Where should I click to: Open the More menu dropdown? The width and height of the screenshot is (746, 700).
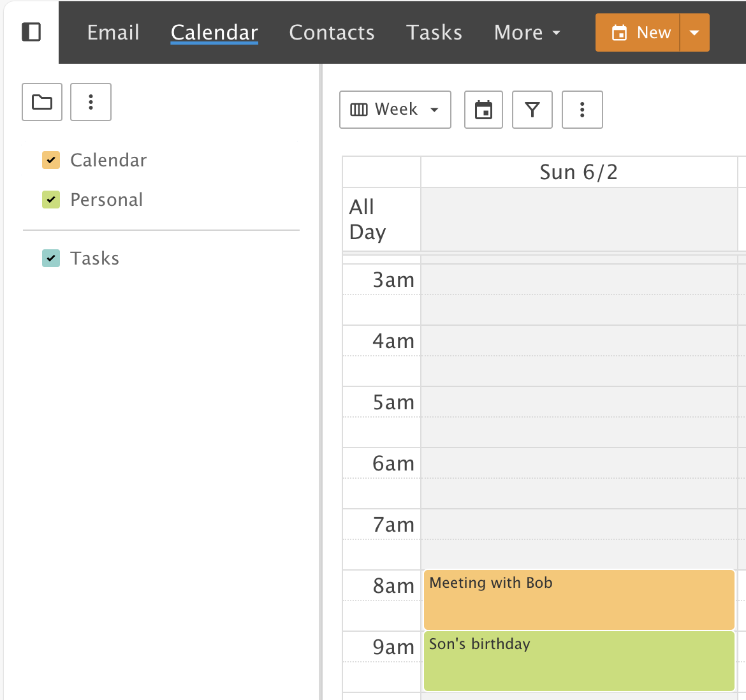click(x=527, y=33)
